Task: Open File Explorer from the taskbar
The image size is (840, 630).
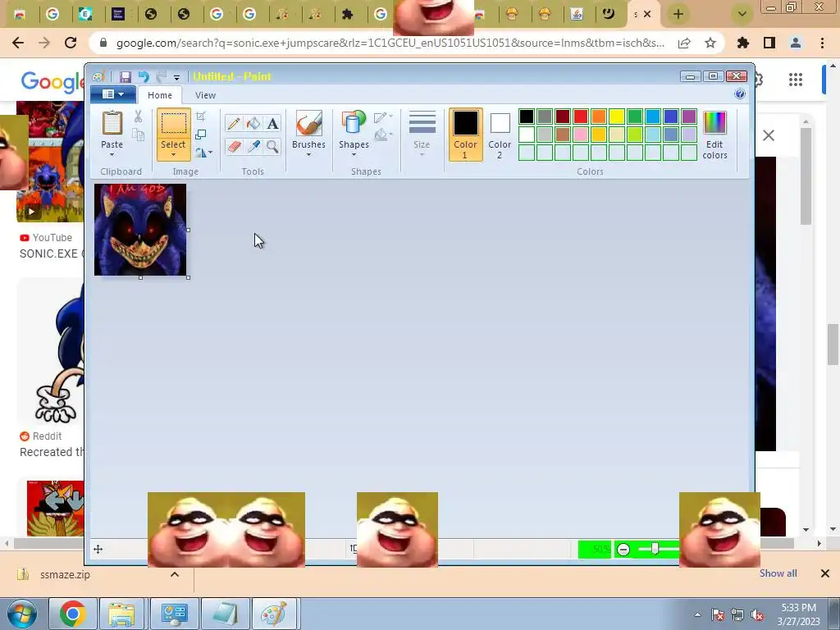Action: (x=121, y=614)
